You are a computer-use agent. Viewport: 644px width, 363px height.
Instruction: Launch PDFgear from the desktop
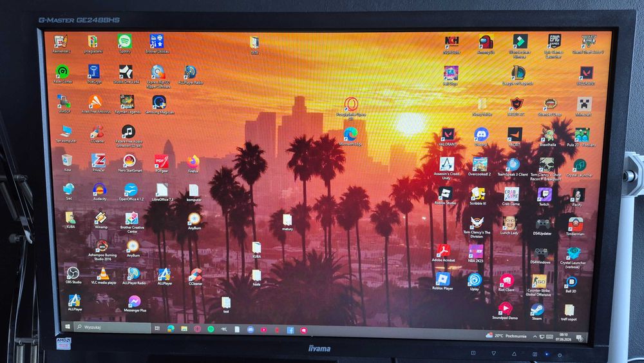(162, 163)
